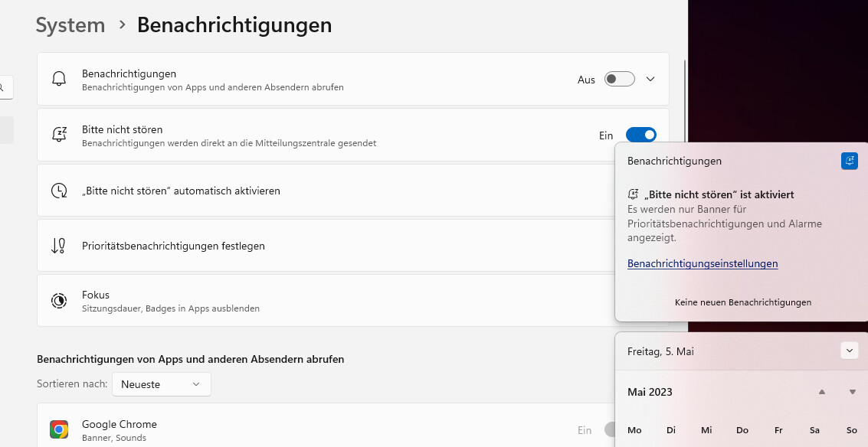Open the Benachrichtigungseinstellungen link
Viewport: 868px width, 447px height.
[x=703, y=263]
